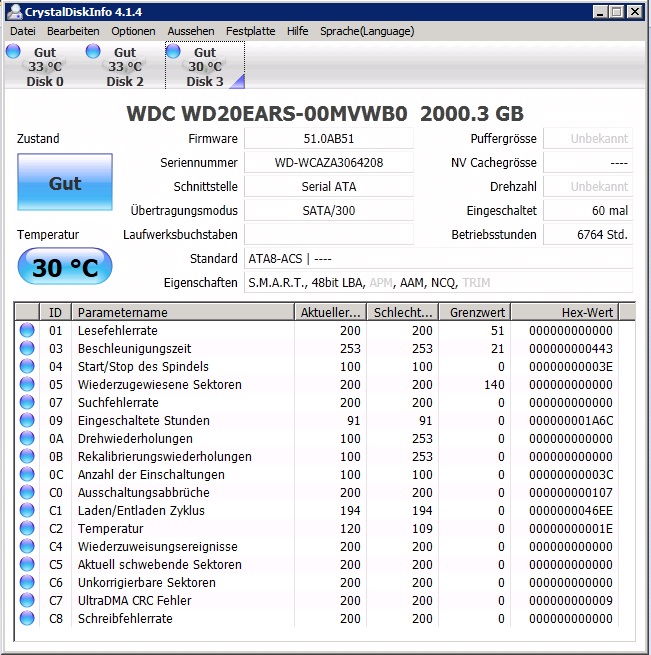
Task: Click status orb for Wiederzugewiesene Sektoren
Action: point(27,384)
